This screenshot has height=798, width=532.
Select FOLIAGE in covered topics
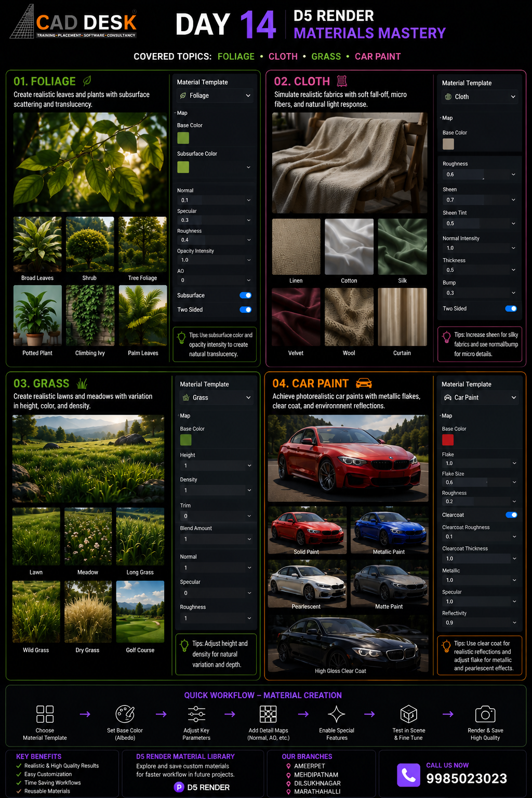coord(236,56)
